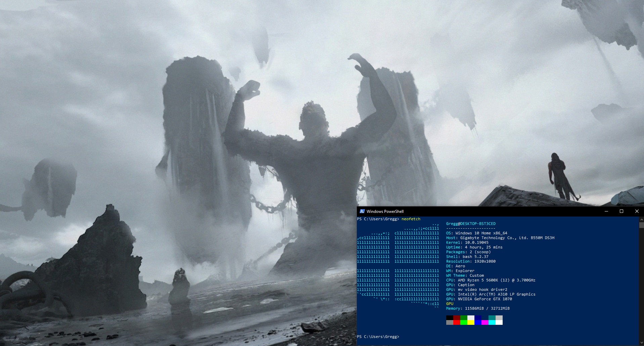The width and height of the screenshot is (644, 346).
Task: Click the lime green color block
Action: [x=464, y=322]
